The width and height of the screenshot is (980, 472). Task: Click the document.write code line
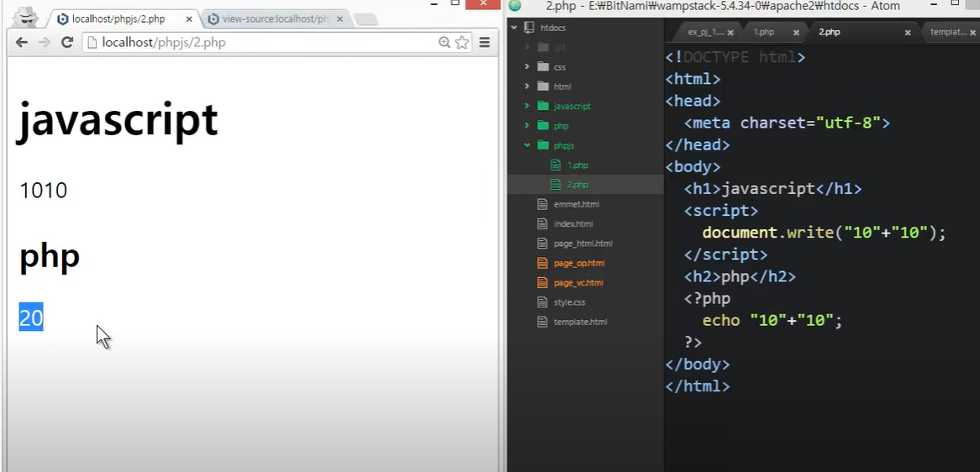[x=824, y=233]
